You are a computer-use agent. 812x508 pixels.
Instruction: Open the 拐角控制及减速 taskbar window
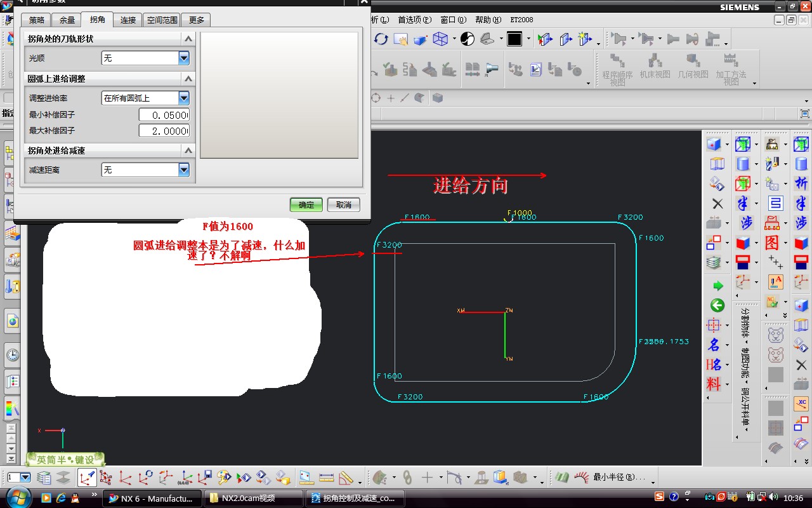pos(355,498)
